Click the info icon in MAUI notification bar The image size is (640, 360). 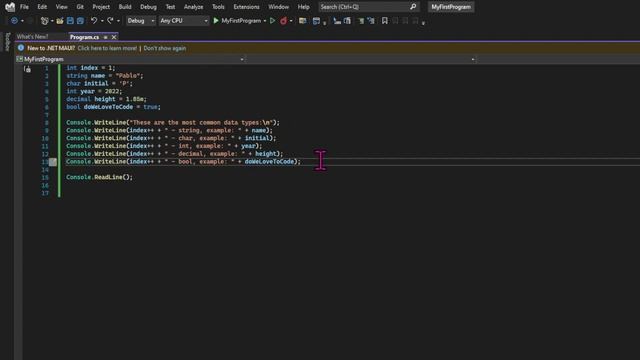click(21, 48)
